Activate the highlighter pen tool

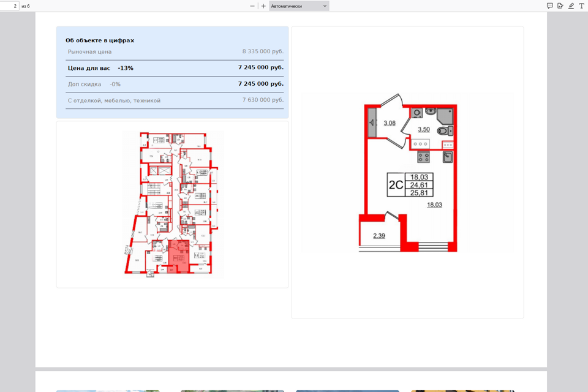571,6
